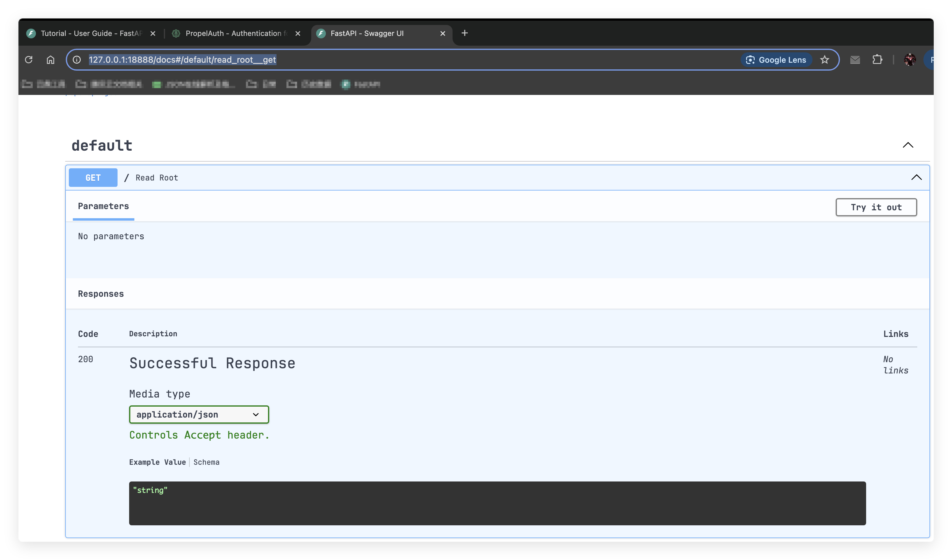This screenshot has width=952, height=560.
Task: Click the home page icon
Action: (51, 60)
